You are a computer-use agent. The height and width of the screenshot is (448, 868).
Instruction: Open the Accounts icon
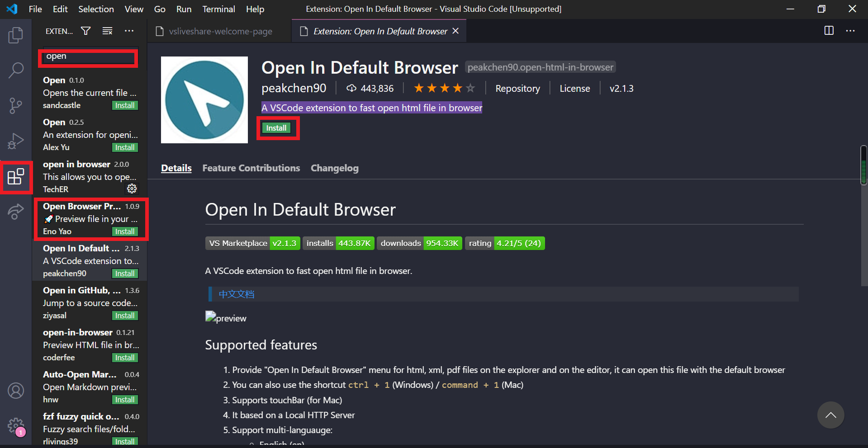[16, 390]
